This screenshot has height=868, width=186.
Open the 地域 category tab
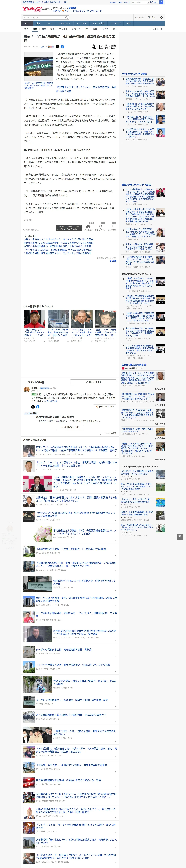click(114, 29)
